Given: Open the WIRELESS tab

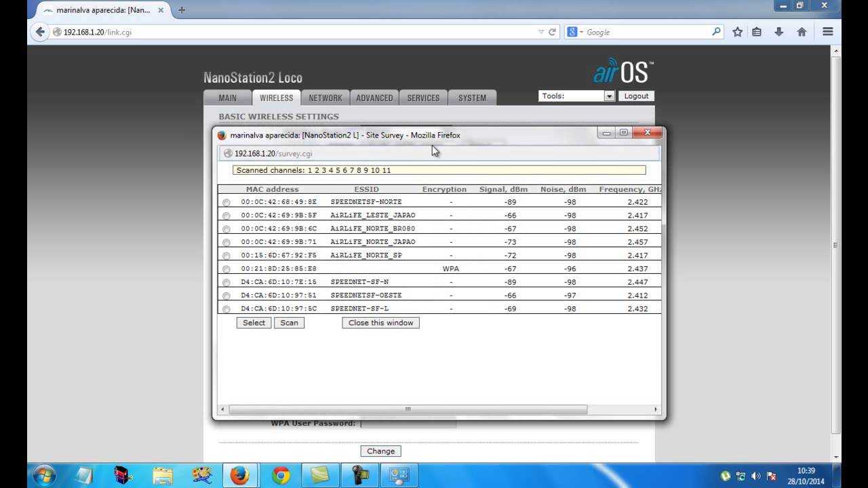Looking at the screenshot, I should [x=276, y=98].
